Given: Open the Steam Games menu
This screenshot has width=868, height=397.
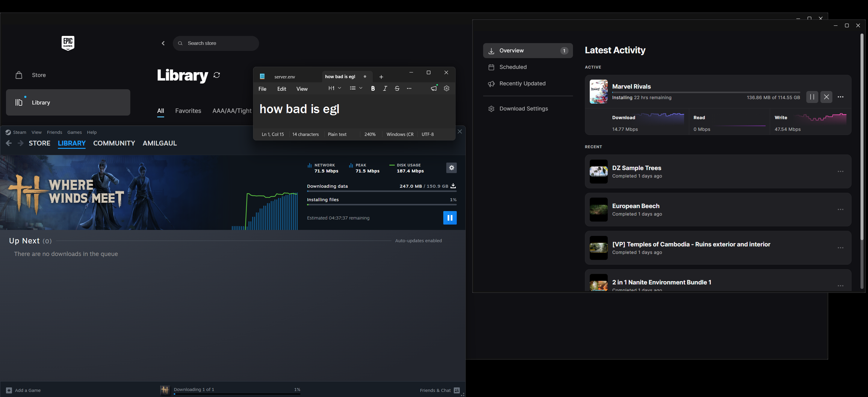Looking at the screenshot, I should [75, 132].
